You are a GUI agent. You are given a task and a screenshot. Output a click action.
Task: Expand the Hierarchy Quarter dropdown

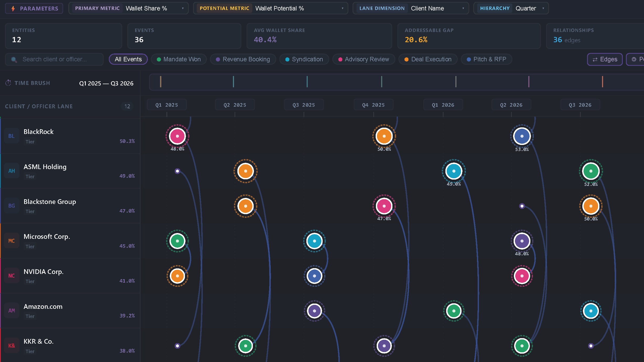point(511,8)
